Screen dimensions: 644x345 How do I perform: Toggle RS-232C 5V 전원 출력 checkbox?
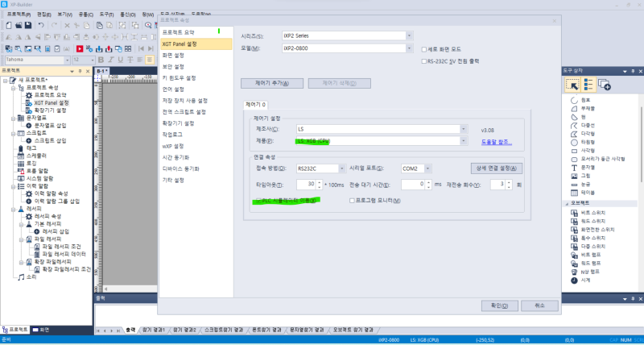pyautogui.click(x=424, y=61)
